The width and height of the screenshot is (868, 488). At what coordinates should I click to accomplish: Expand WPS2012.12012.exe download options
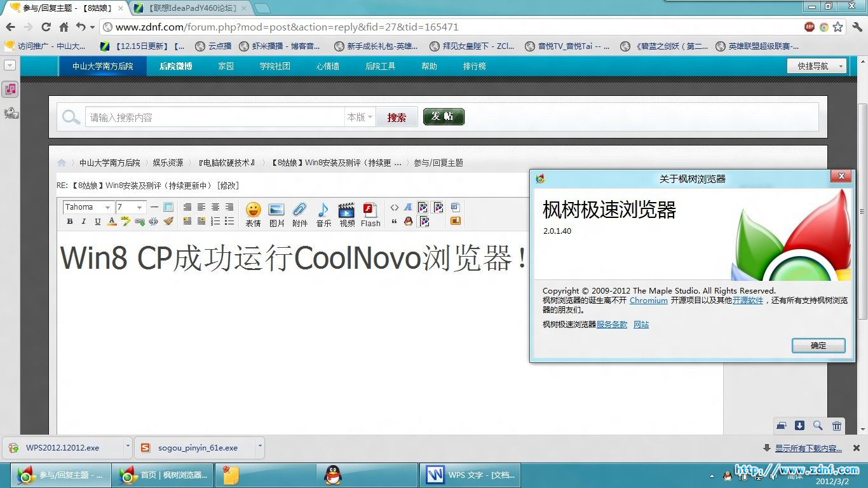click(x=128, y=446)
